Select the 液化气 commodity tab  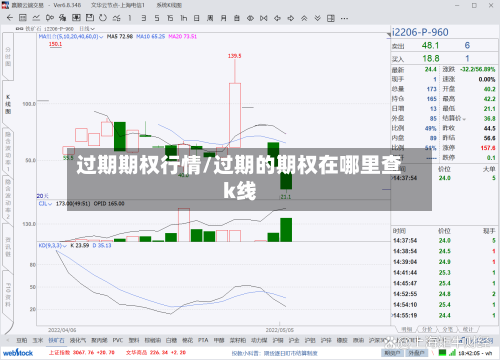coord(78,340)
